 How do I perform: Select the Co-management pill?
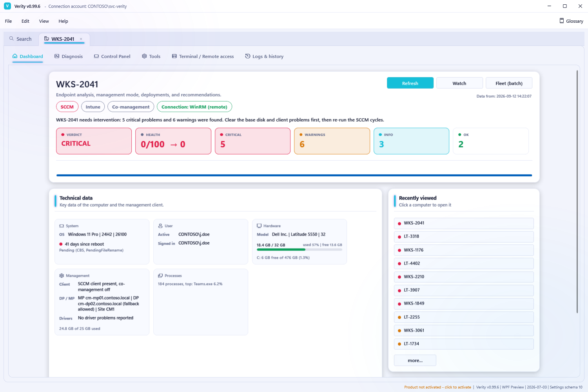tap(131, 107)
